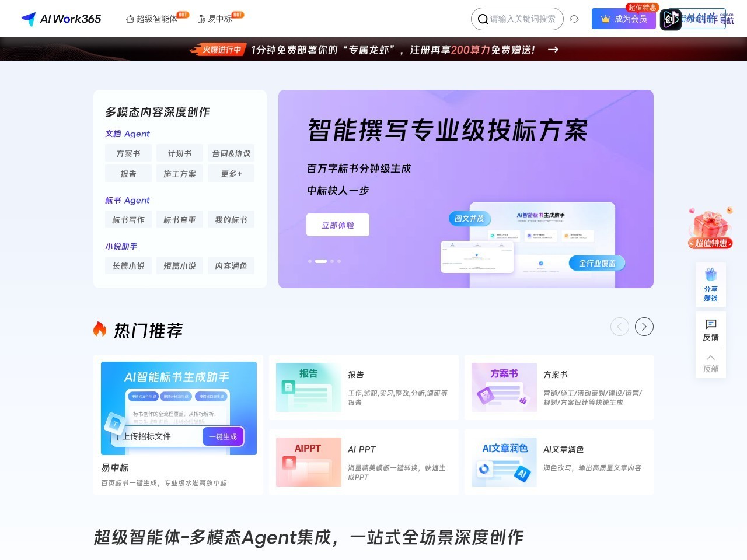
Task: Open 易中标 in the top navigation
Action: (215, 19)
